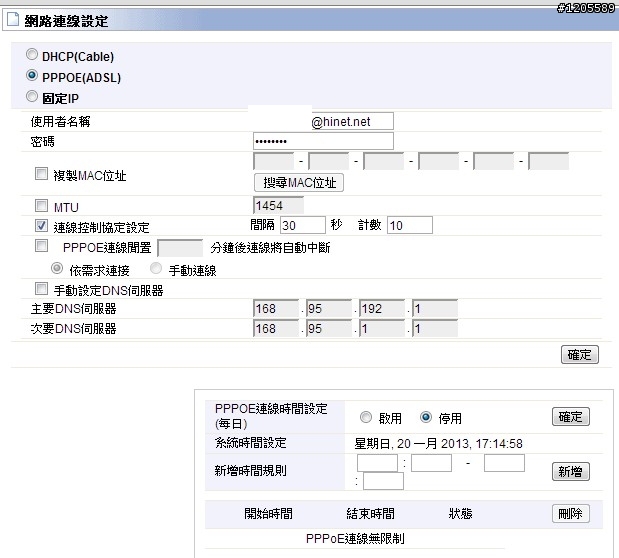Image resolution: width=619 pixels, height=558 pixels.
Task: Click the 新增 button to add rule
Action: click(x=570, y=472)
